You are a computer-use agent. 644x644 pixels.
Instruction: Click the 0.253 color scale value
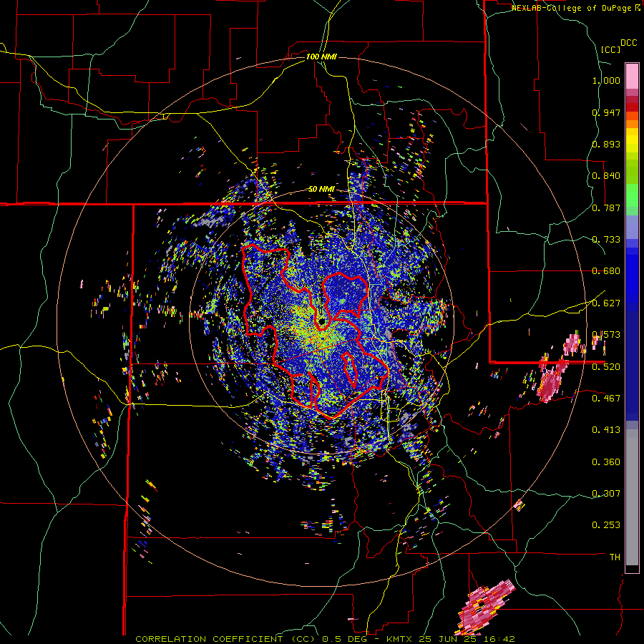(606, 525)
